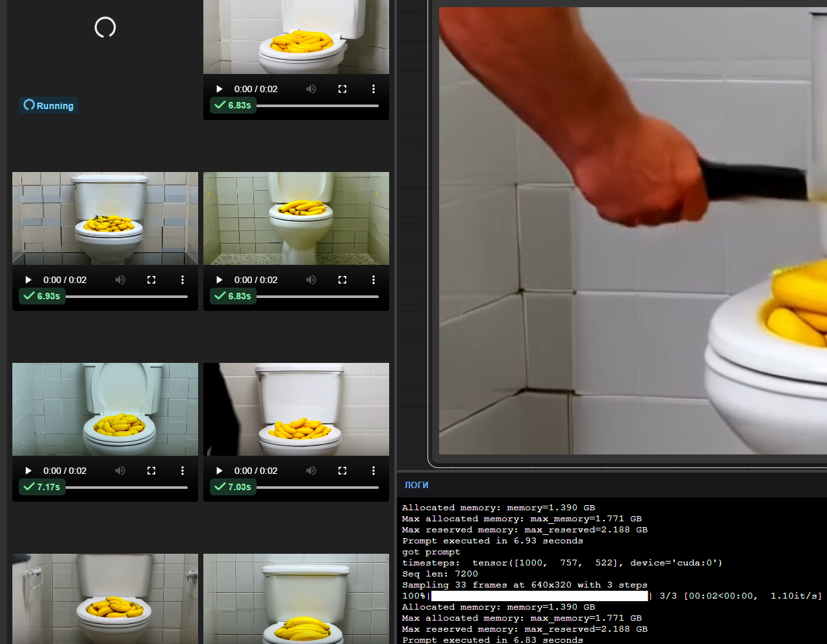Mute the green-tiled 6.83s video

tap(311, 280)
